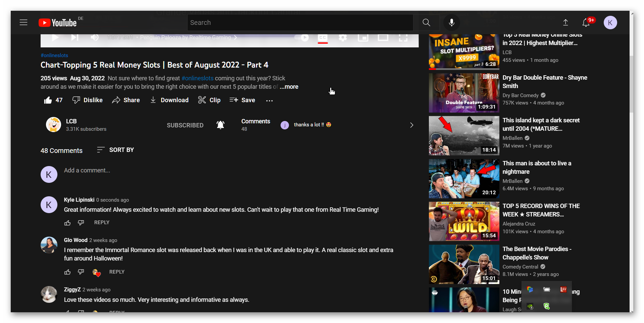
Task: Open the hamburger guide menu
Action: tap(23, 23)
